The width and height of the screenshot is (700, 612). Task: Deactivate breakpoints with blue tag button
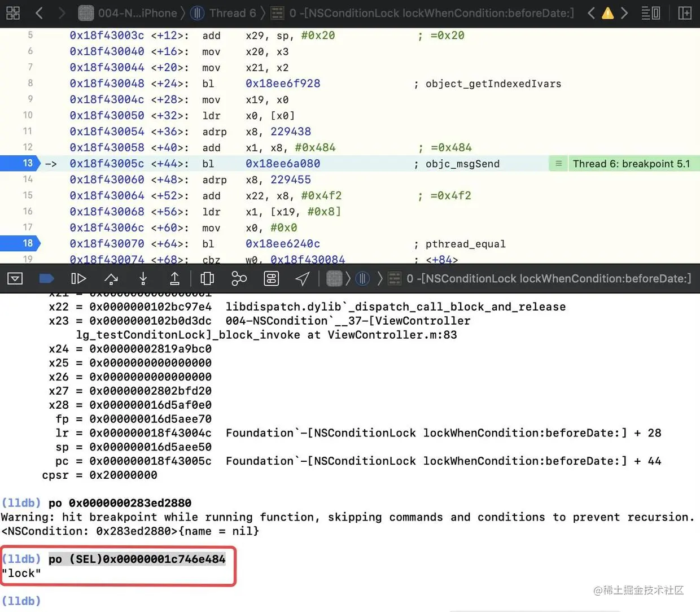[x=46, y=278]
